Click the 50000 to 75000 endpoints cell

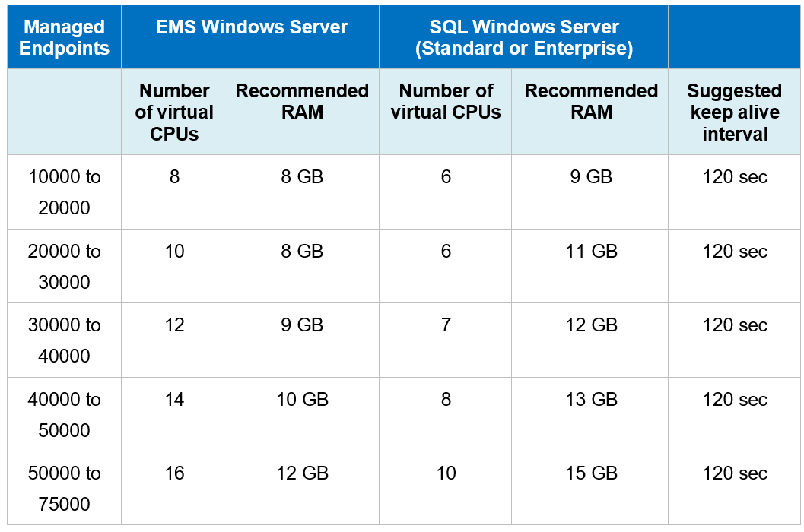[64, 489]
